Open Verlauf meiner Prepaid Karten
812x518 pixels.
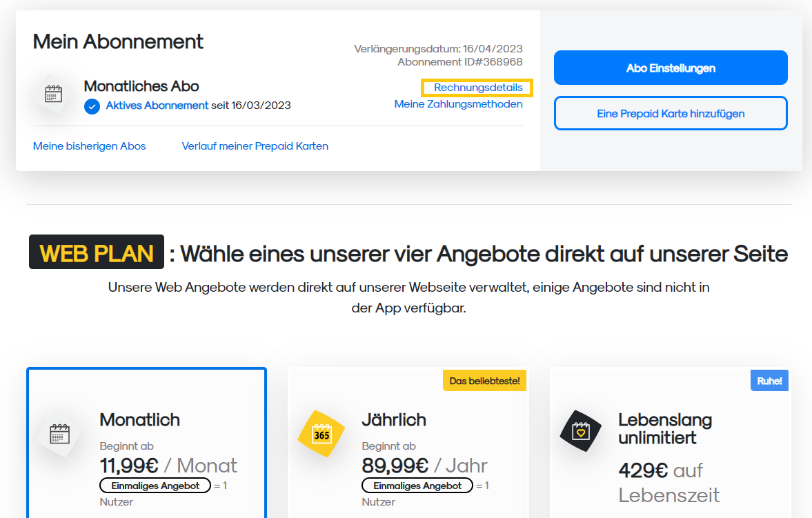click(x=255, y=146)
